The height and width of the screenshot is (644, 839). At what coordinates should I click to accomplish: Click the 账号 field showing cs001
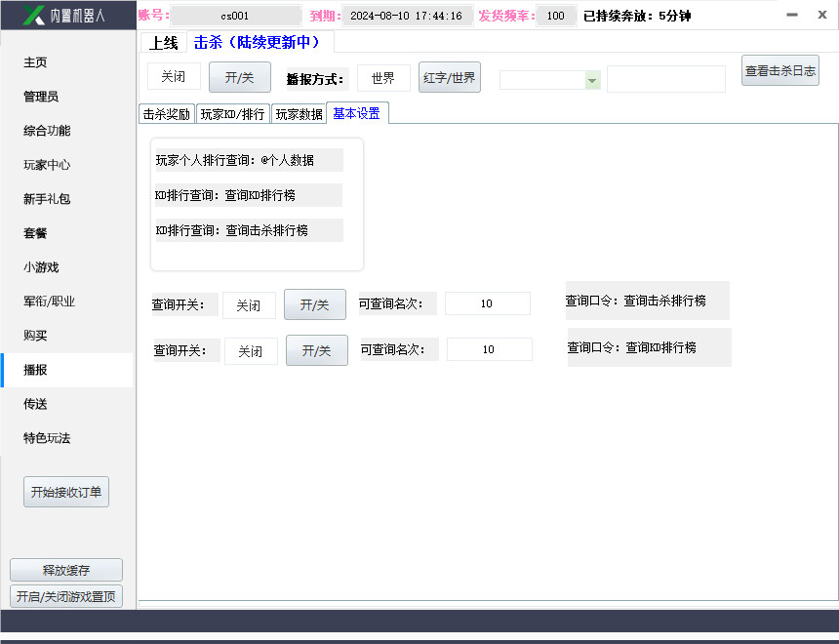235,16
